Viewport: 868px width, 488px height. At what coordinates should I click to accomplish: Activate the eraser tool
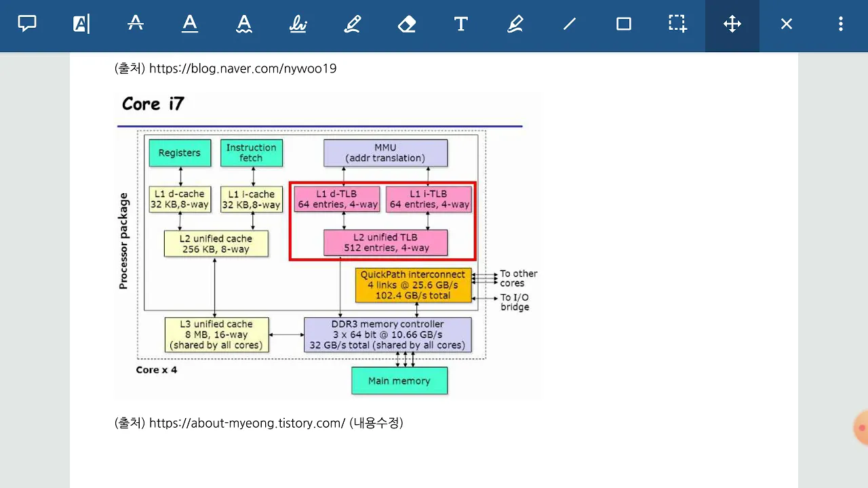point(407,24)
